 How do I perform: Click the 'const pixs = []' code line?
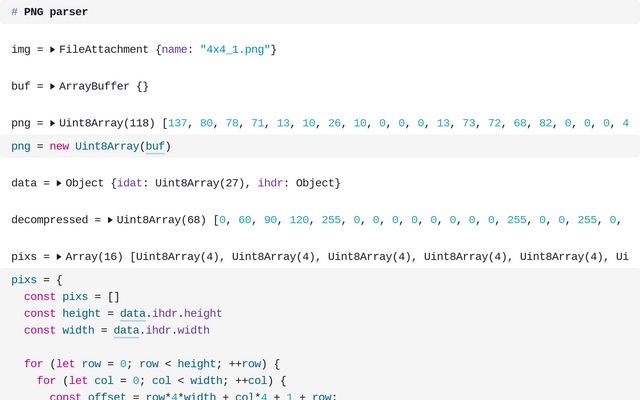click(72, 297)
